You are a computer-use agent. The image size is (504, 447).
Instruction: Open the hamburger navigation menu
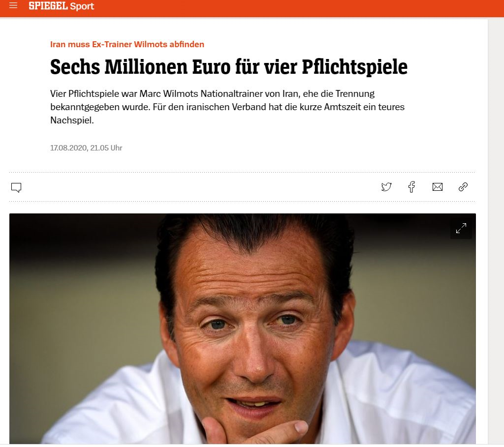[x=13, y=6]
